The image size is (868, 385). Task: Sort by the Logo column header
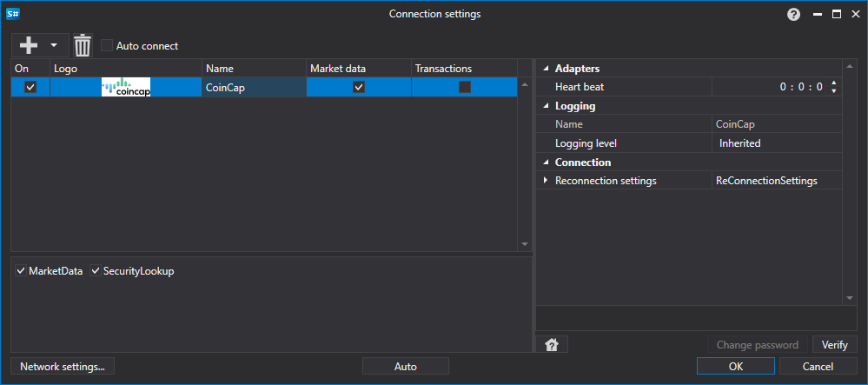click(x=126, y=68)
